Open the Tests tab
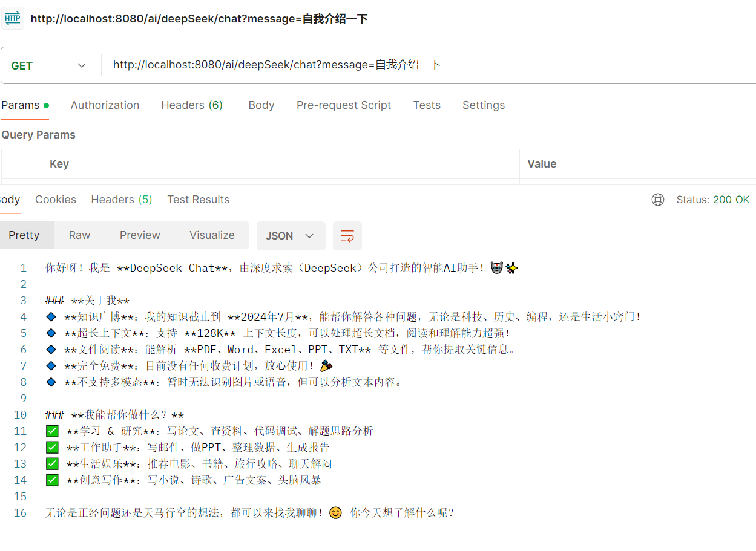 (x=427, y=105)
